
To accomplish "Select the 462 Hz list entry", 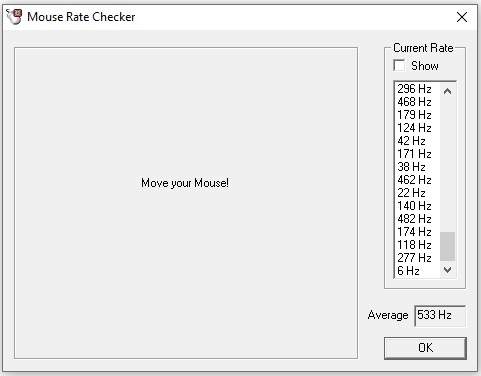I will point(417,180).
